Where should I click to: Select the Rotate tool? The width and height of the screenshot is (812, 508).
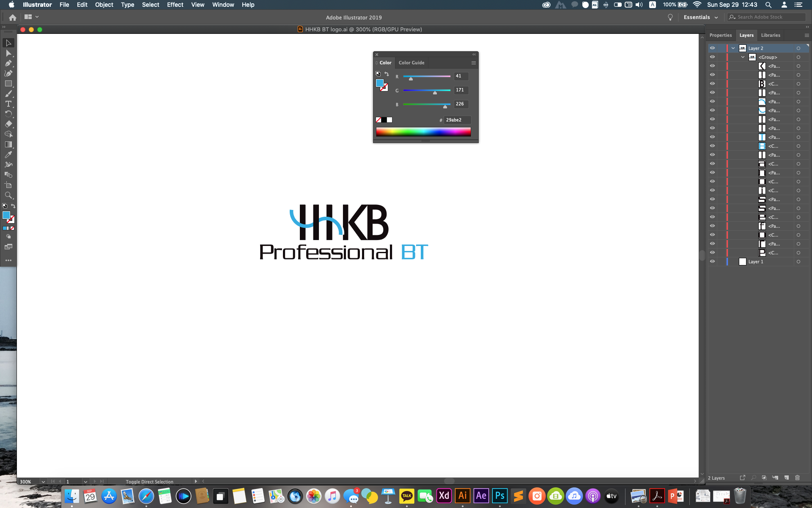pos(8,114)
